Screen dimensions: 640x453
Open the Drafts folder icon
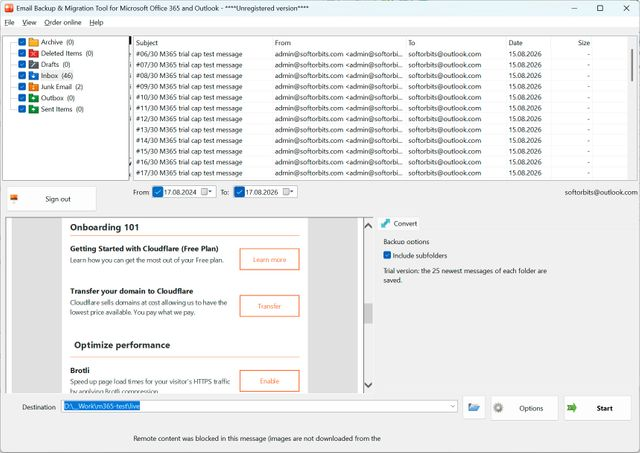point(33,64)
